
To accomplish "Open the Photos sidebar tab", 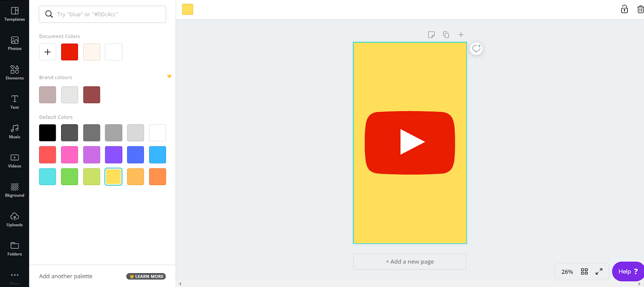I will (15, 43).
